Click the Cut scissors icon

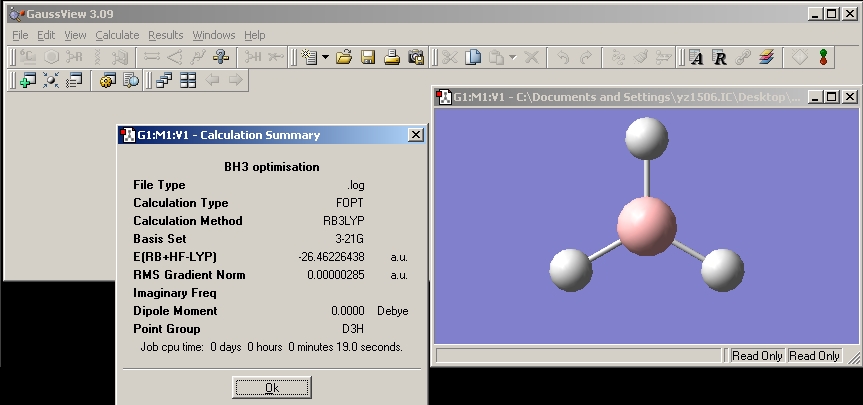point(450,57)
